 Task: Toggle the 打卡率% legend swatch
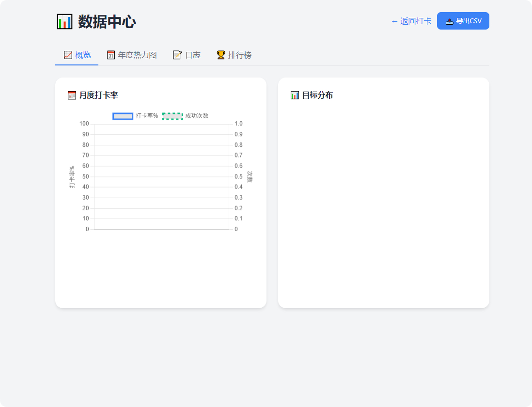click(123, 116)
